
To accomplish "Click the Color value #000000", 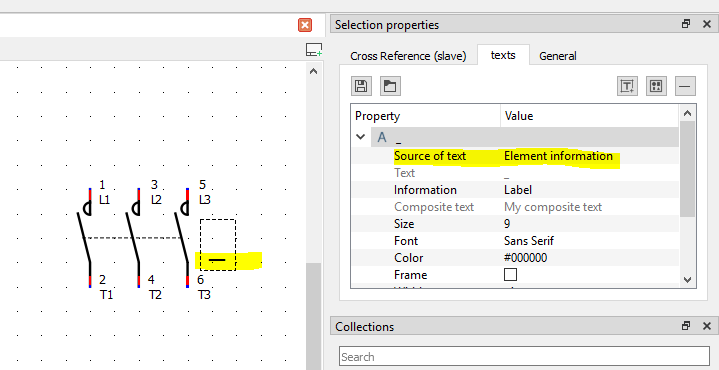I will coord(525,258).
